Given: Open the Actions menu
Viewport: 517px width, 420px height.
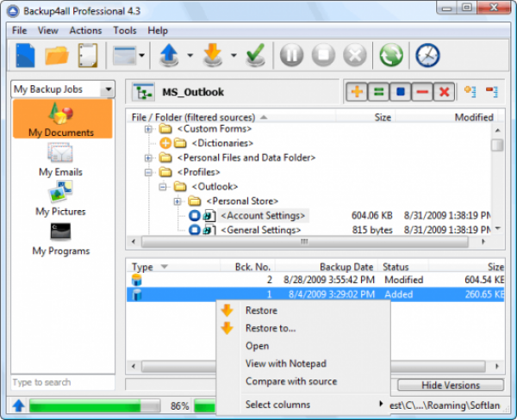Looking at the screenshot, I should [85, 30].
